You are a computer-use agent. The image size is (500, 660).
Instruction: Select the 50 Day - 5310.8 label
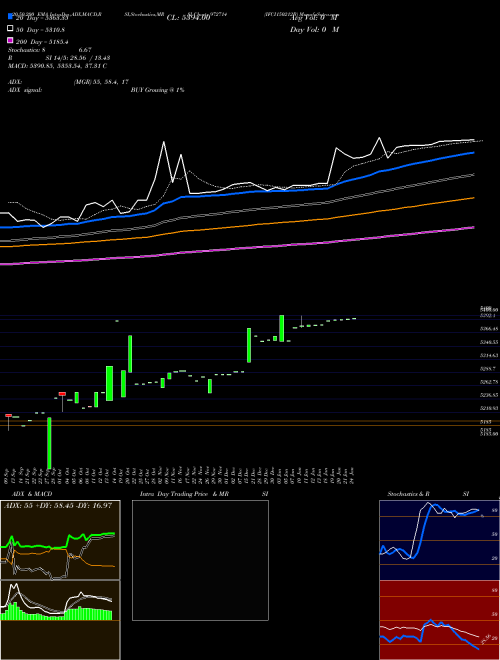pyautogui.click(x=40, y=30)
